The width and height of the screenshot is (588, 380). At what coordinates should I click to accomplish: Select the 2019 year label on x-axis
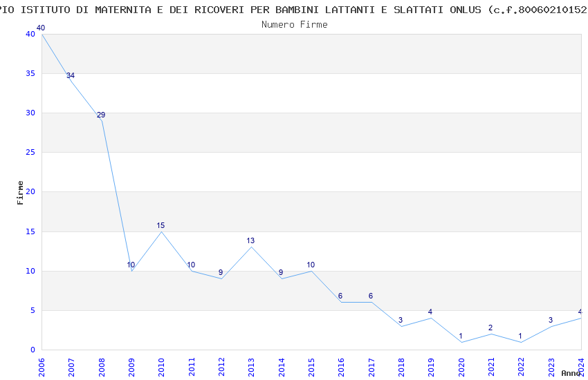click(432, 367)
